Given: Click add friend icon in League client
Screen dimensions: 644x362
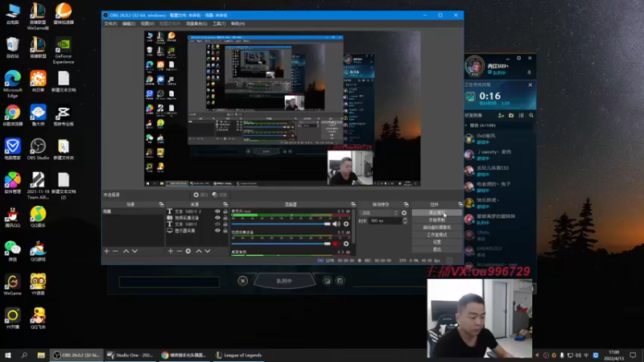Looking at the screenshot, I should pos(501,116).
